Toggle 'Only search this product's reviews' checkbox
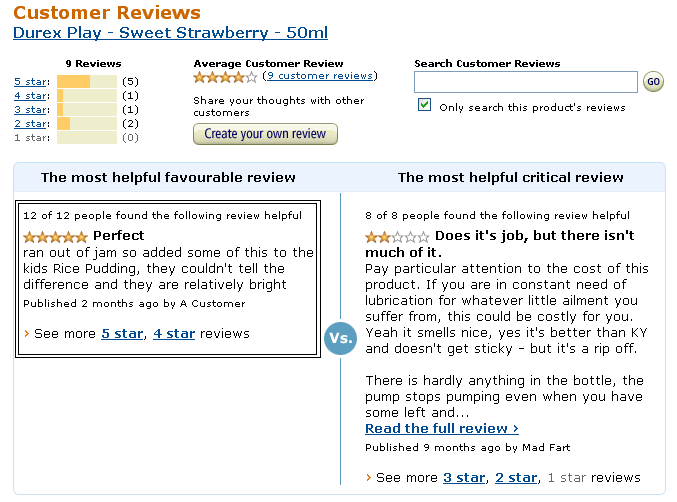 425,105
